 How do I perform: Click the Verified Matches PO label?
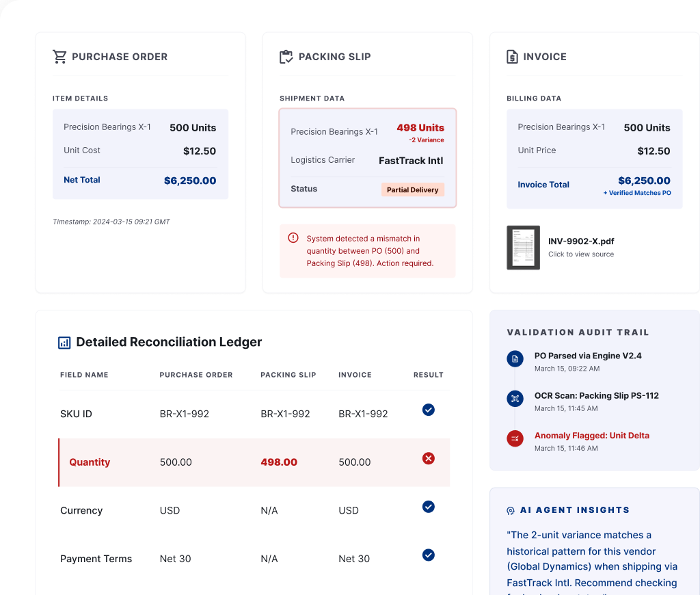[637, 193]
